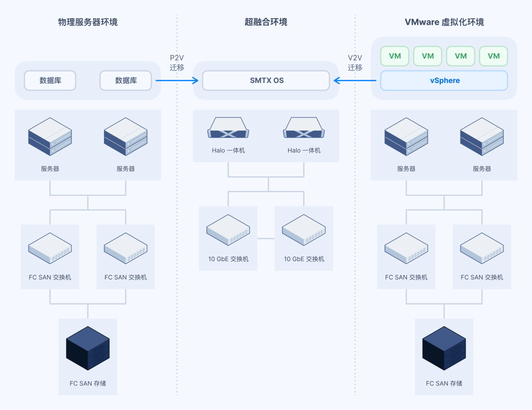
Task: Click the VMware 虚拟化环境 heading
Action: tap(444, 22)
